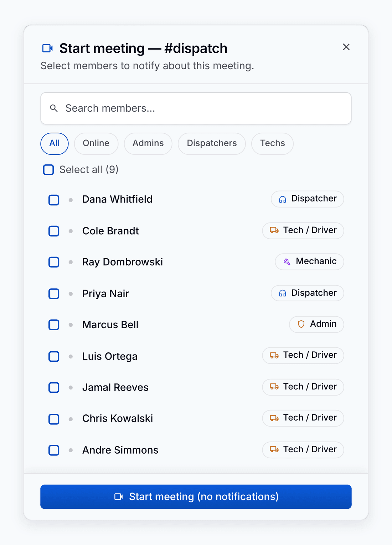Click the status dot beside Luis Ortega
This screenshot has width=392, height=545.
71,356
